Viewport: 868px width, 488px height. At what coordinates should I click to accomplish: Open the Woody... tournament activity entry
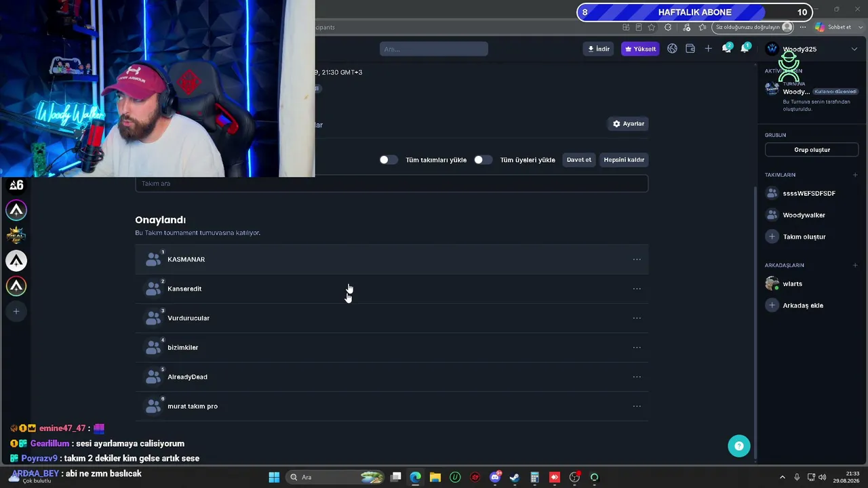(812, 96)
